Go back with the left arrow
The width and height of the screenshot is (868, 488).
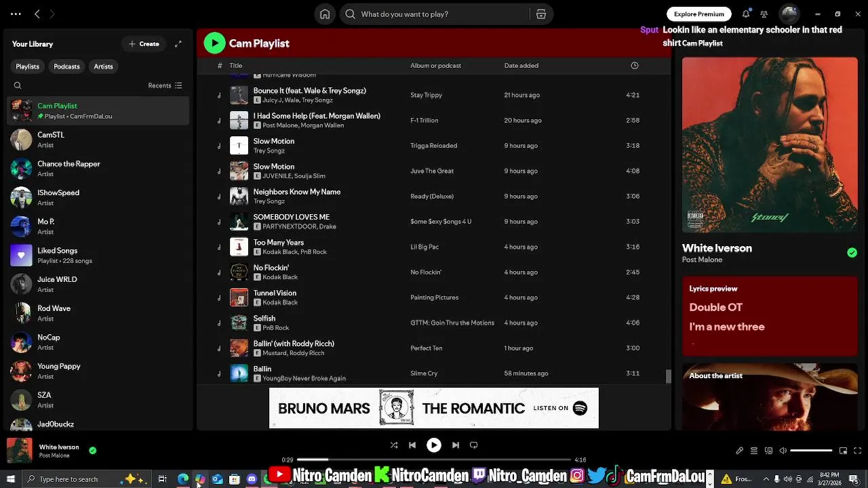click(37, 14)
